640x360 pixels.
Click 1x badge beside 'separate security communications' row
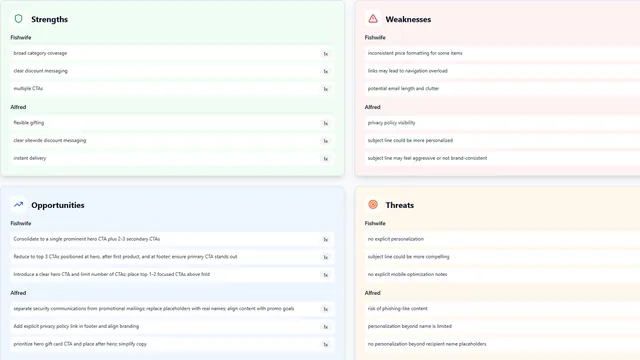click(325, 309)
